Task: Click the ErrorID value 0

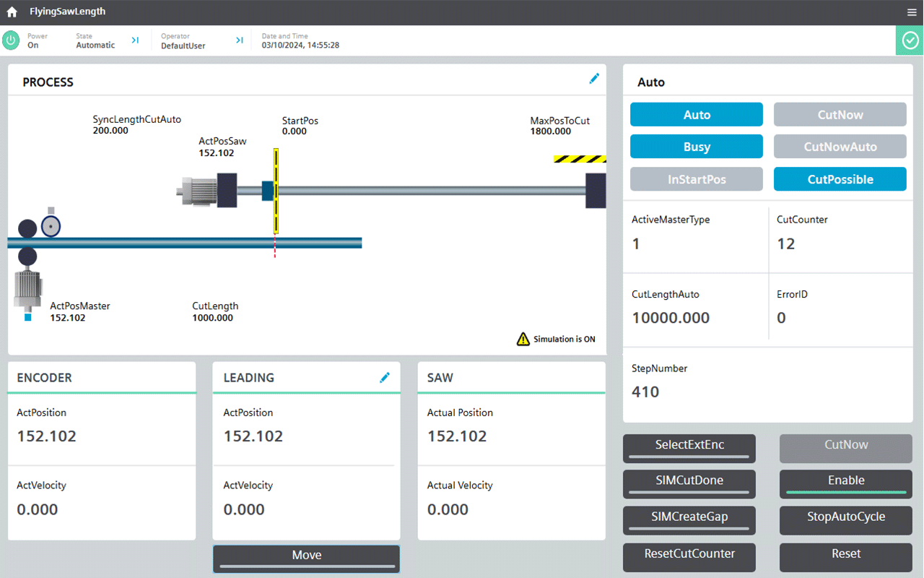Action: click(781, 318)
